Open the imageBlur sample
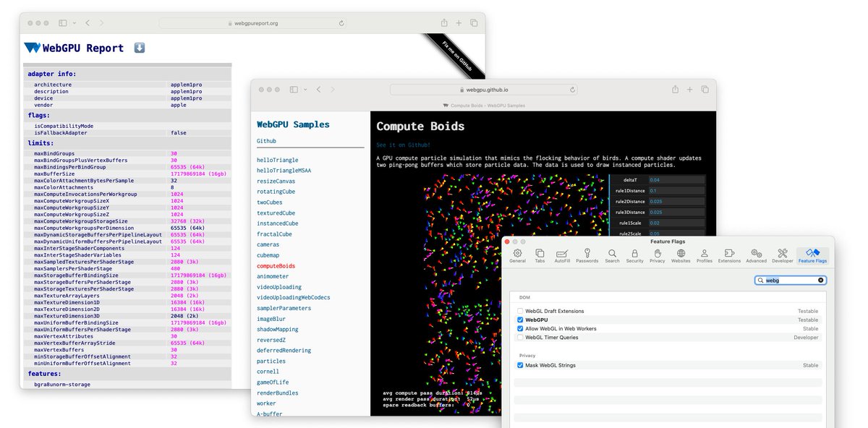This screenshot has width=868, height=428. point(271,319)
